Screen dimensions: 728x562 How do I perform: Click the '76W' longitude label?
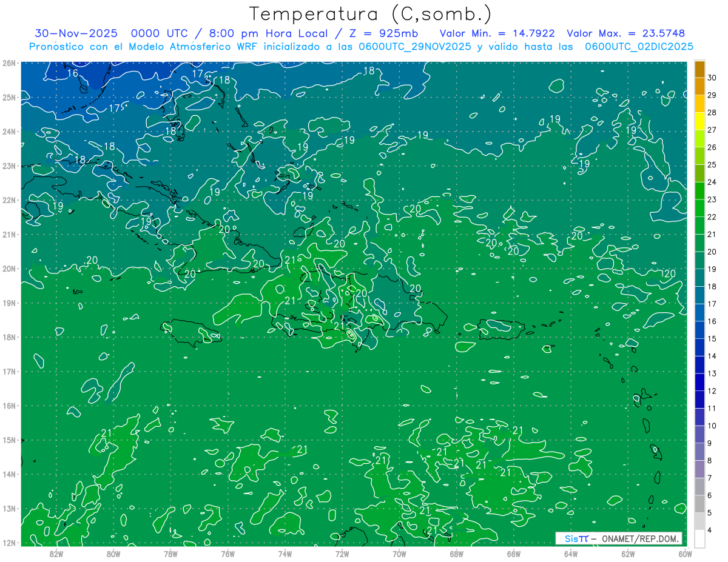[227, 554]
